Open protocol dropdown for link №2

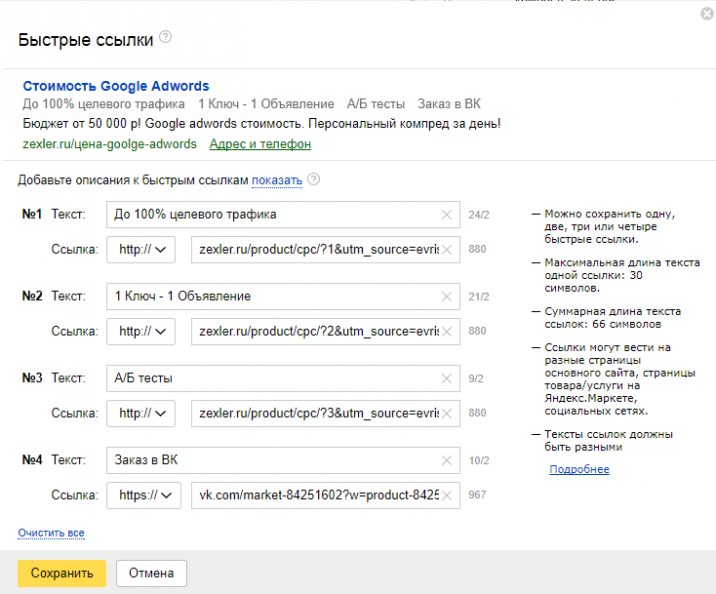coord(141,331)
